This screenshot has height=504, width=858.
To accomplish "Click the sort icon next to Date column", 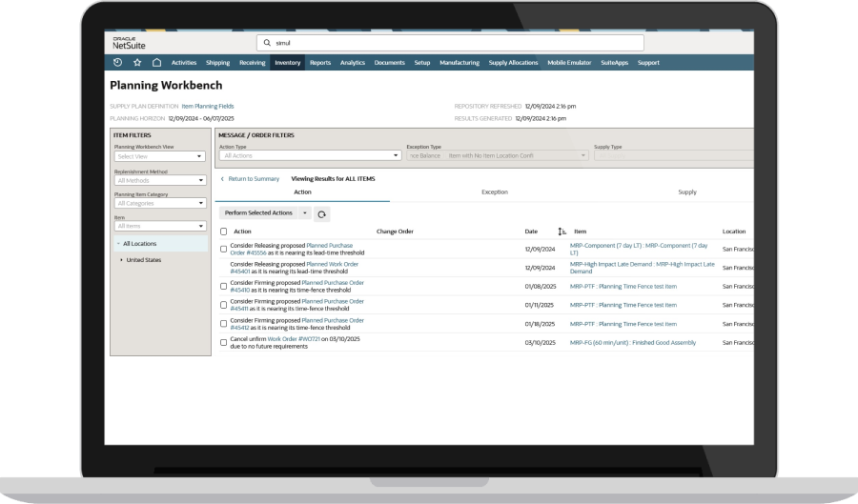I will tap(562, 232).
